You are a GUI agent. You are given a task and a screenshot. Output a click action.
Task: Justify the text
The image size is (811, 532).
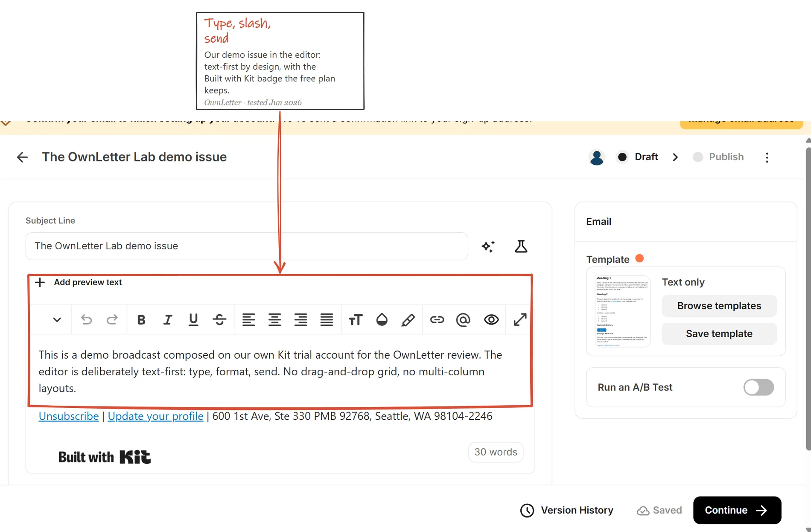click(327, 319)
